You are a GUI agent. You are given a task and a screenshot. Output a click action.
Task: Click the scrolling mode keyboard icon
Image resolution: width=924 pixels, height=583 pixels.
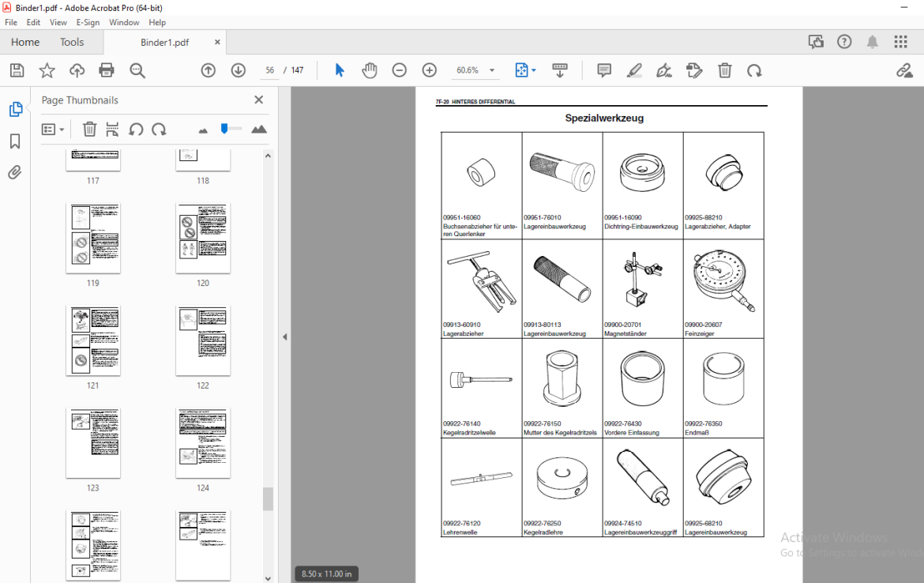pyautogui.click(x=560, y=71)
